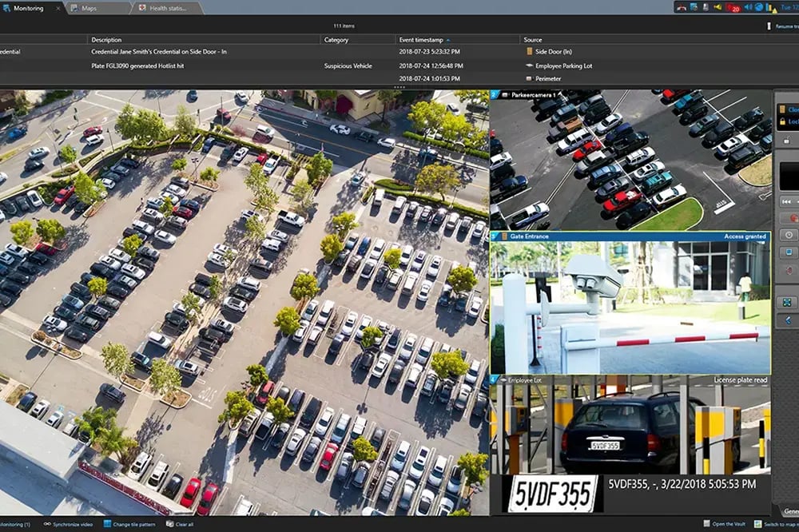Click the rewind button in the side panel

pyautogui.click(x=787, y=202)
